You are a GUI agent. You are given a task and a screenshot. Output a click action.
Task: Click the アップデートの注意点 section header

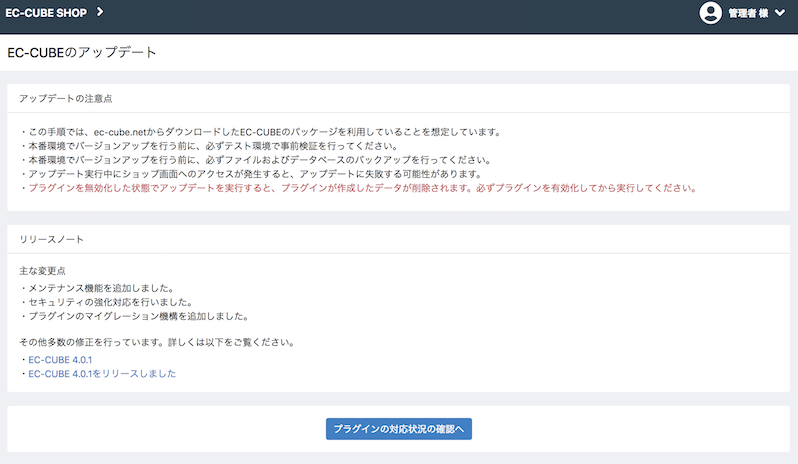(x=66, y=99)
